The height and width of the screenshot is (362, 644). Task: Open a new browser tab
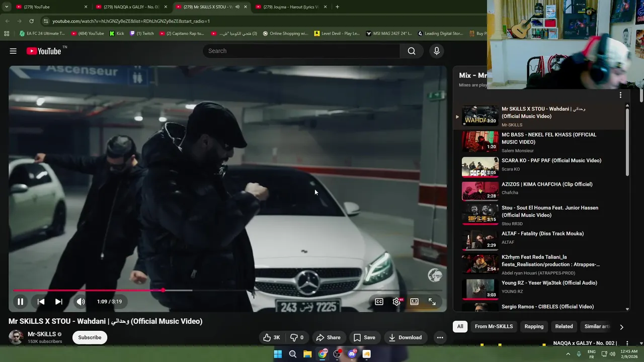337,7
